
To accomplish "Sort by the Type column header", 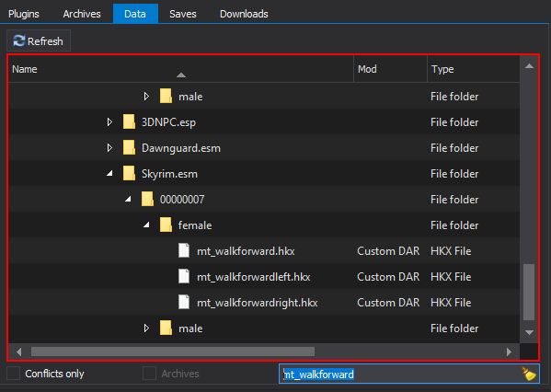I will click(474, 69).
